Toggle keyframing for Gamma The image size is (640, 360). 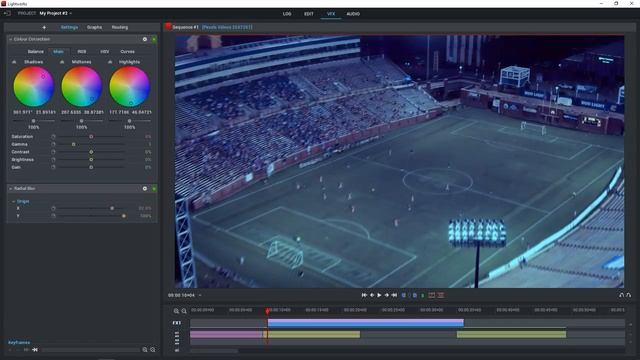53,144
